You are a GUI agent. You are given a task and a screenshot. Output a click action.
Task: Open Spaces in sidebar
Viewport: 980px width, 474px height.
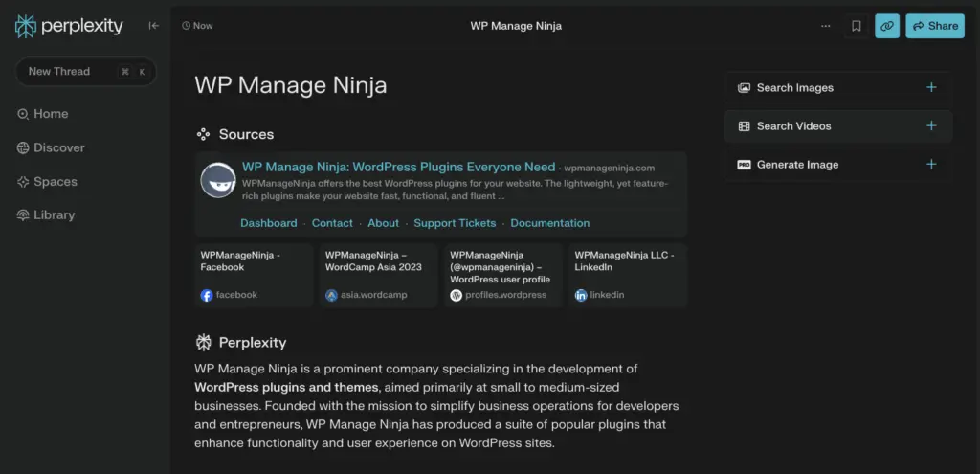point(47,182)
